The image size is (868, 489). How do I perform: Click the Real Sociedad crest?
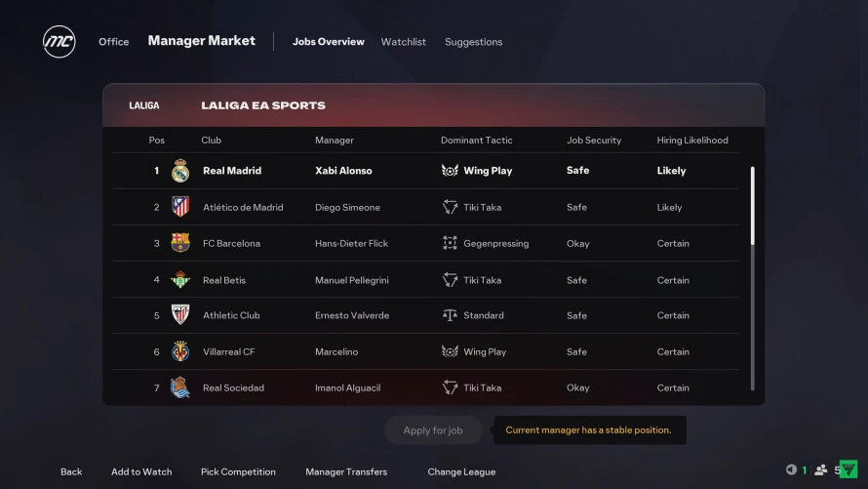click(x=179, y=387)
